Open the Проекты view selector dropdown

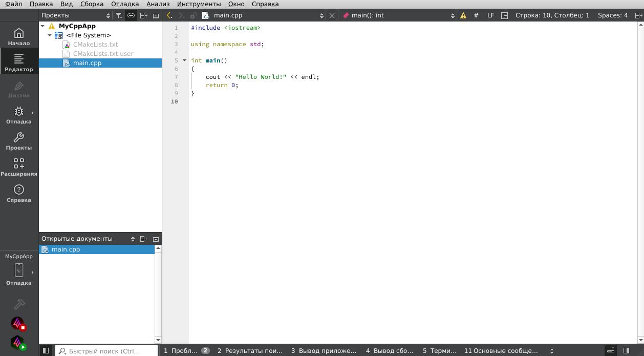click(76, 15)
